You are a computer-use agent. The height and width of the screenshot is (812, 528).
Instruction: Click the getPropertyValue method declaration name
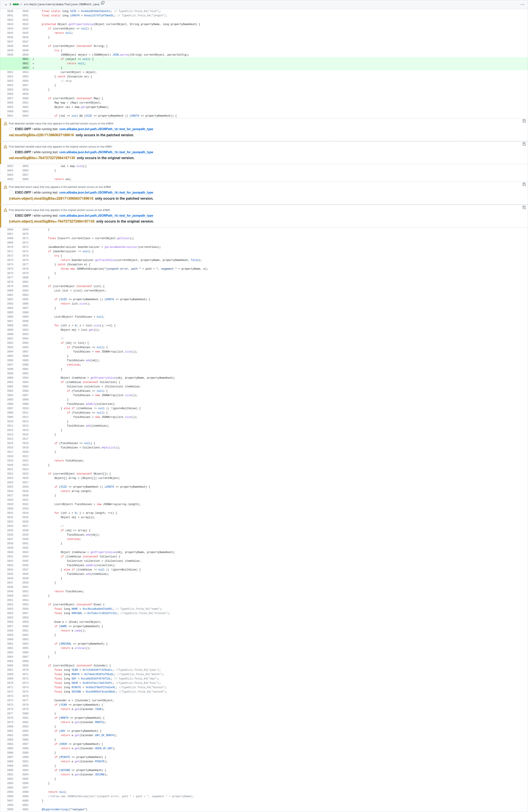[x=81, y=24]
